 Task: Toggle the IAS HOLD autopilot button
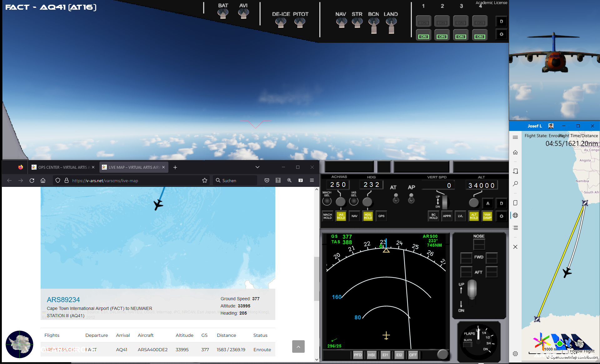click(341, 216)
